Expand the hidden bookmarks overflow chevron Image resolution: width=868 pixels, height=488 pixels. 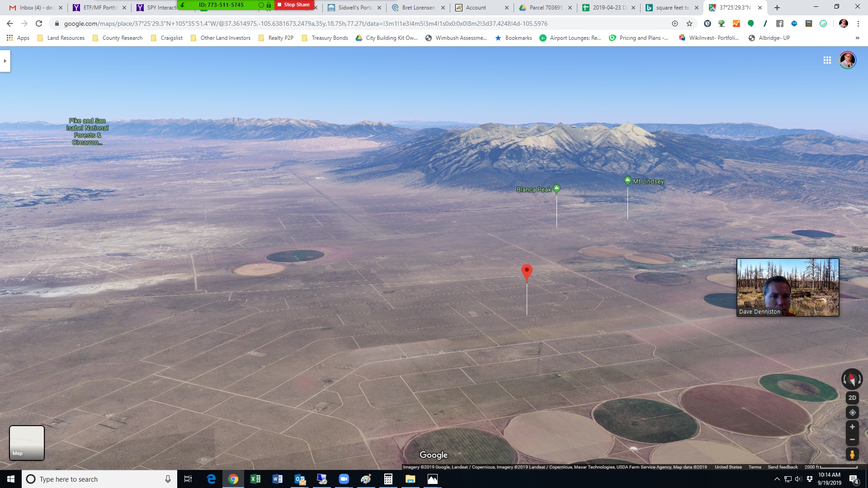click(x=857, y=38)
